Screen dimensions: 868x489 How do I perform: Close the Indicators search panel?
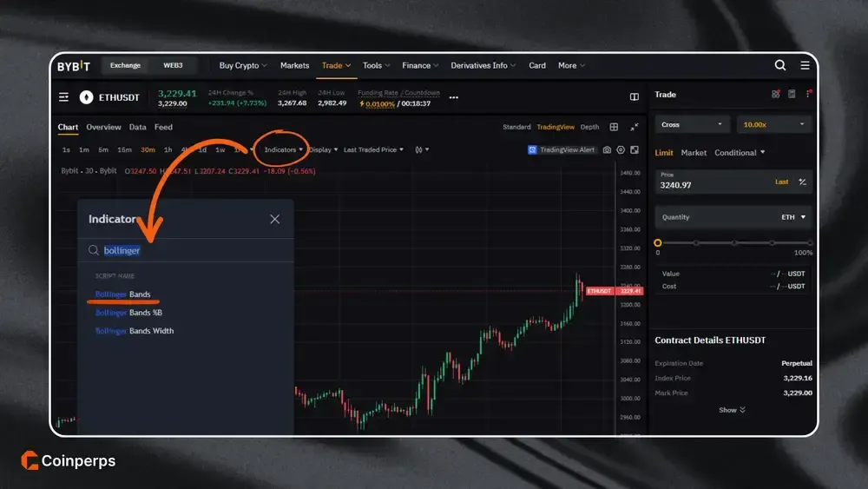tap(274, 219)
